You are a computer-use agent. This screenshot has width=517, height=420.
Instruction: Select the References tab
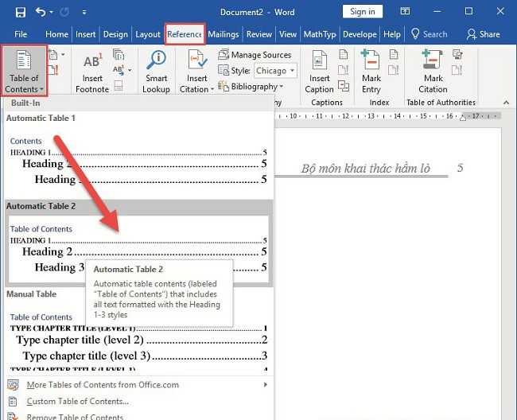tap(185, 34)
